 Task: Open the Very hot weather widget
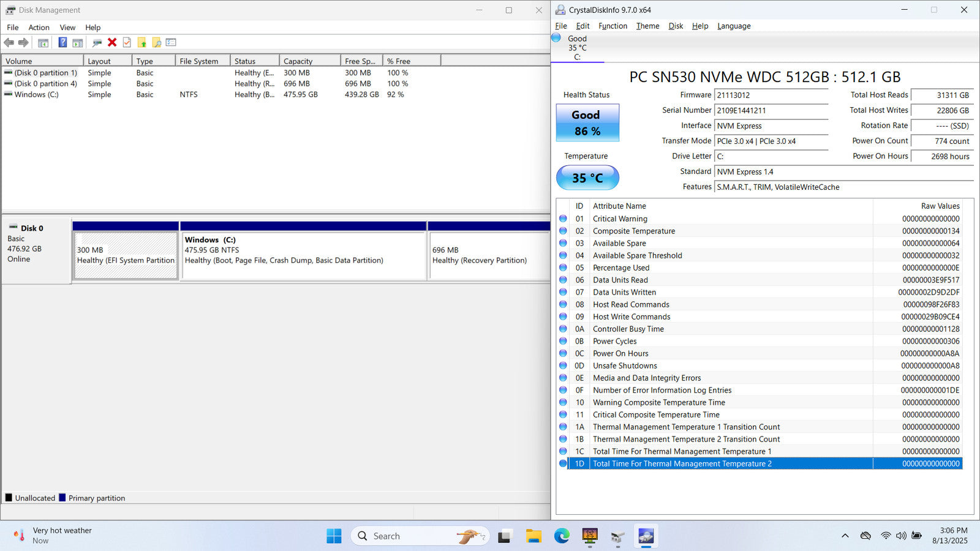(53, 536)
